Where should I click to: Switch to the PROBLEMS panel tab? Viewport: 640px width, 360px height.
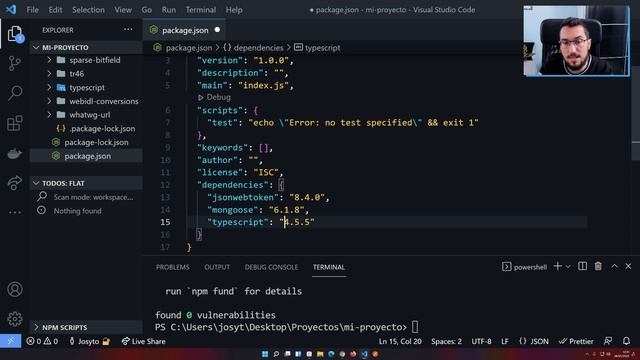pos(173,267)
